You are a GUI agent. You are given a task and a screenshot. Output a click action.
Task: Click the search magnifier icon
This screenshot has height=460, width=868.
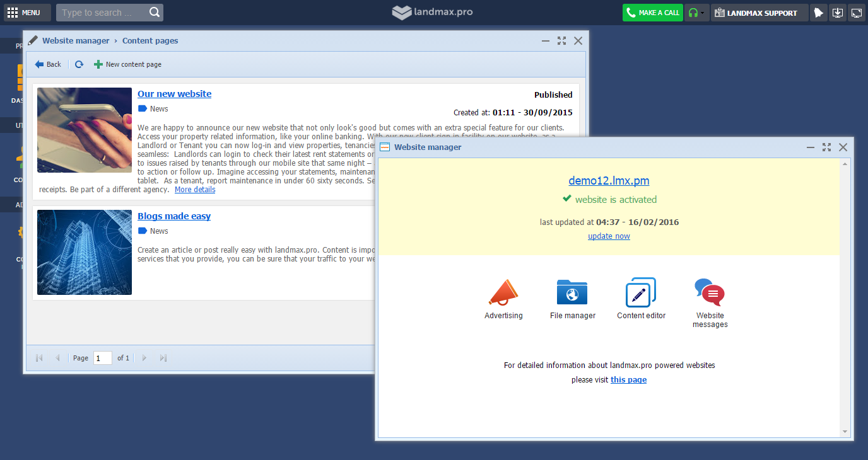[155, 13]
